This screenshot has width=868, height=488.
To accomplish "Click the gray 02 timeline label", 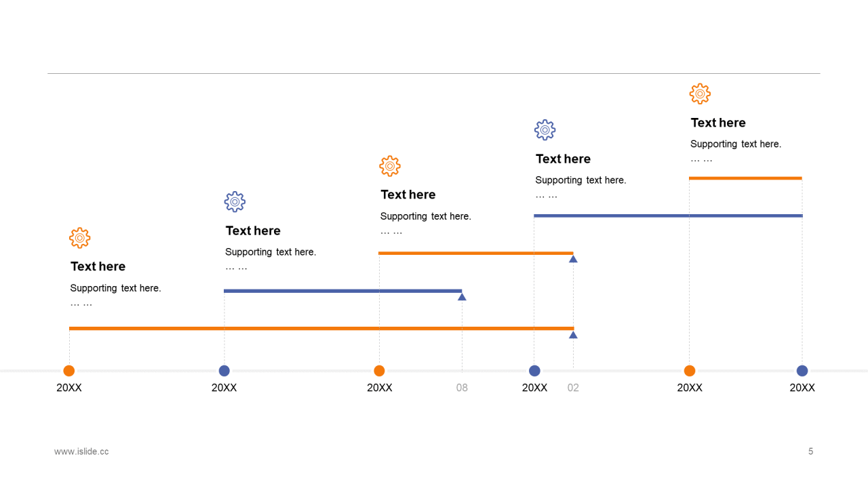I will [x=573, y=388].
